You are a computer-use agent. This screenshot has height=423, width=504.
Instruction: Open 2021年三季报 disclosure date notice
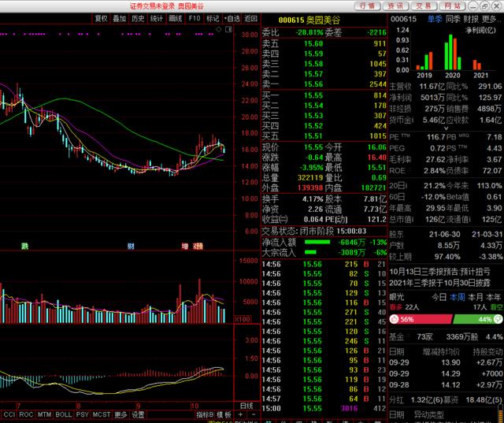click(439, 283)
